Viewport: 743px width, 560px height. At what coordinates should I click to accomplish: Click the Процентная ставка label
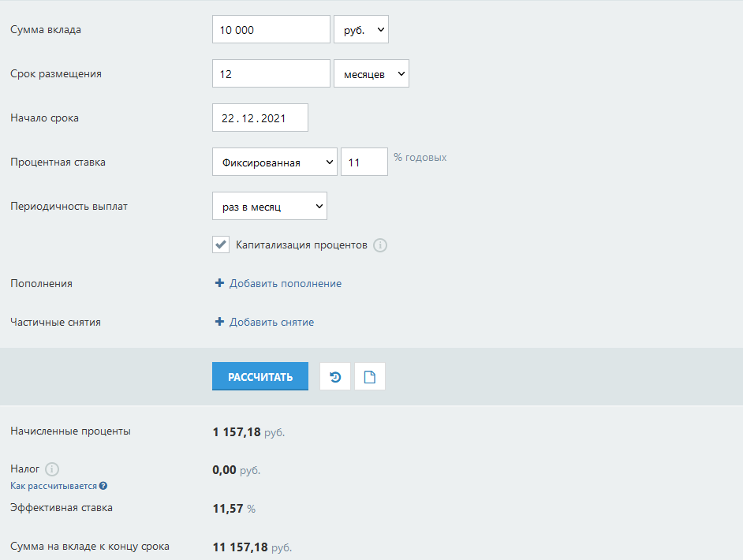click(58, 162)
